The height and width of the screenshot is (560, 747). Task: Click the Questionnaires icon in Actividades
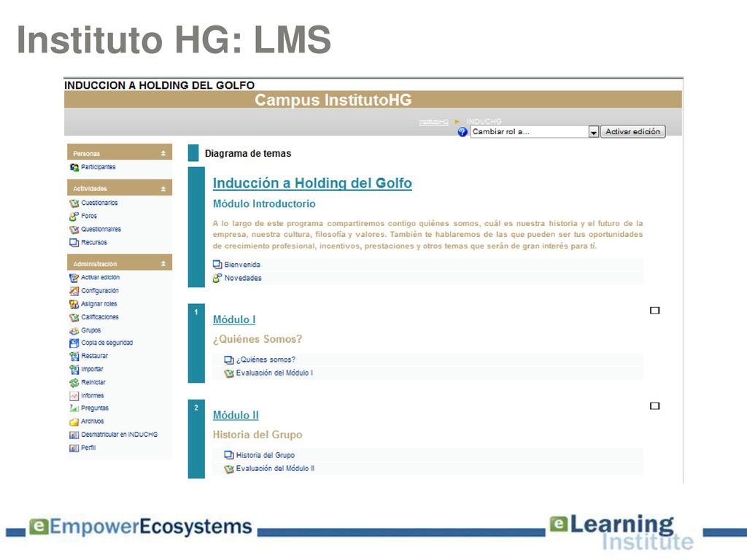[x=74, y=230]
